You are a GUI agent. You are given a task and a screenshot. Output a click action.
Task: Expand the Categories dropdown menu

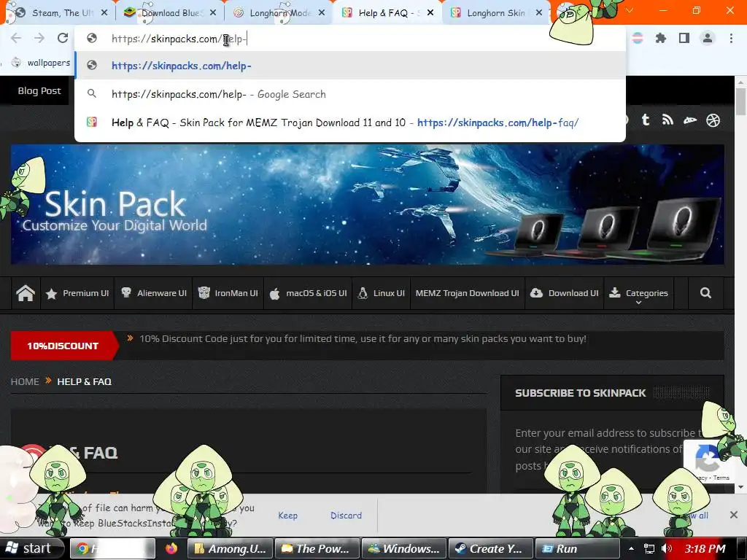(639, 293)
